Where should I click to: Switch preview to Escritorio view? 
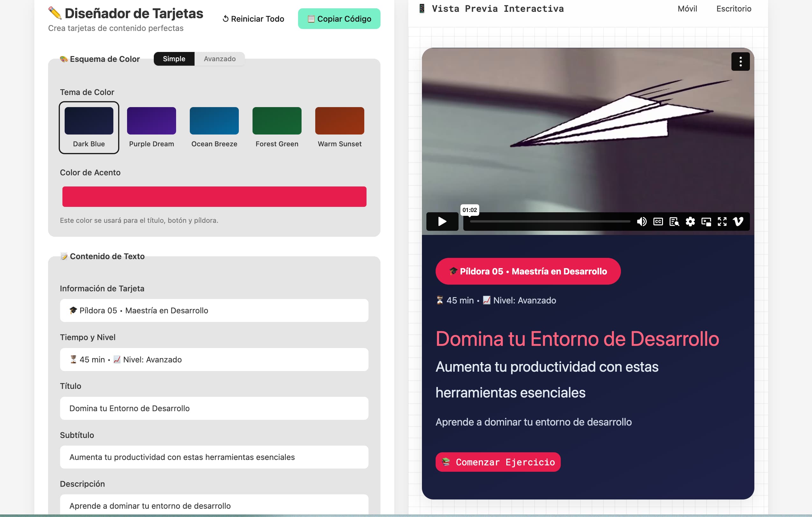pos(734,8)
